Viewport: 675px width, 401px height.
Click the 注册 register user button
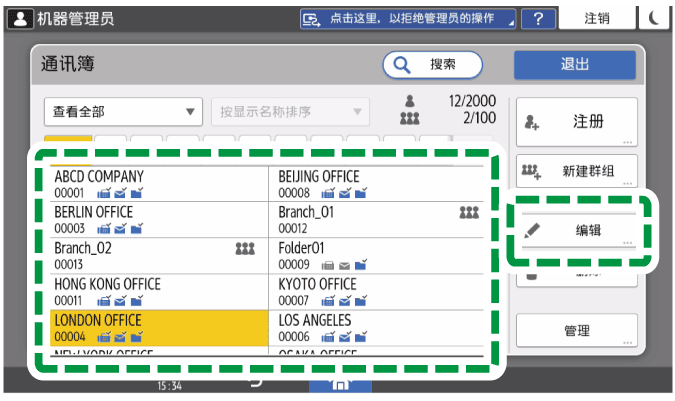(x=576, y=122)
